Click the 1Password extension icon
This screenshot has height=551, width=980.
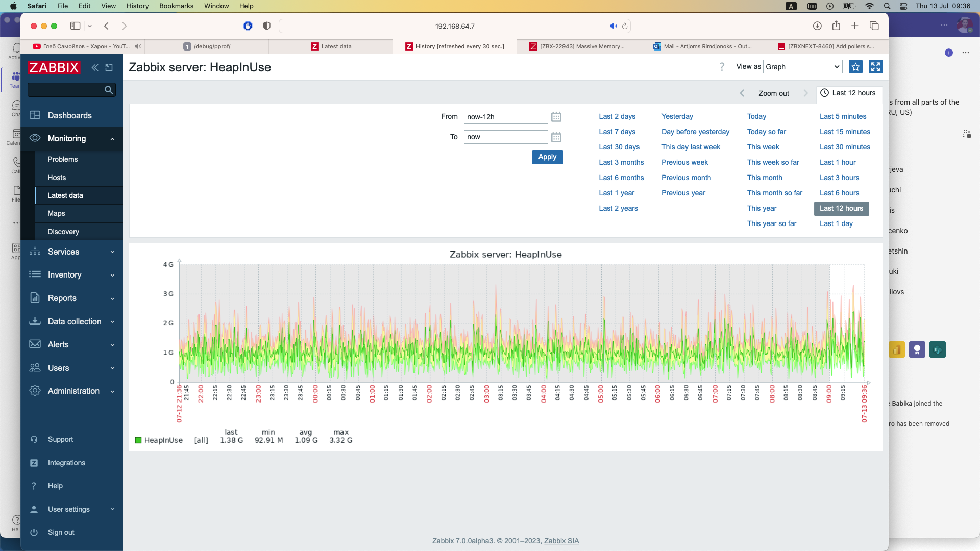248,26
